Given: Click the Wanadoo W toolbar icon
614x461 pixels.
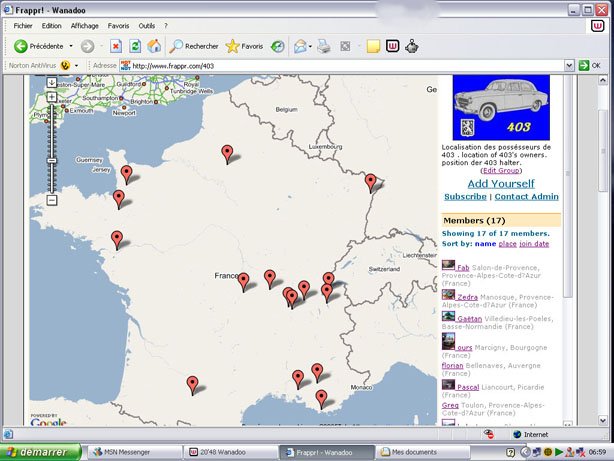Looking at the screenshot, I should (391, 46).
